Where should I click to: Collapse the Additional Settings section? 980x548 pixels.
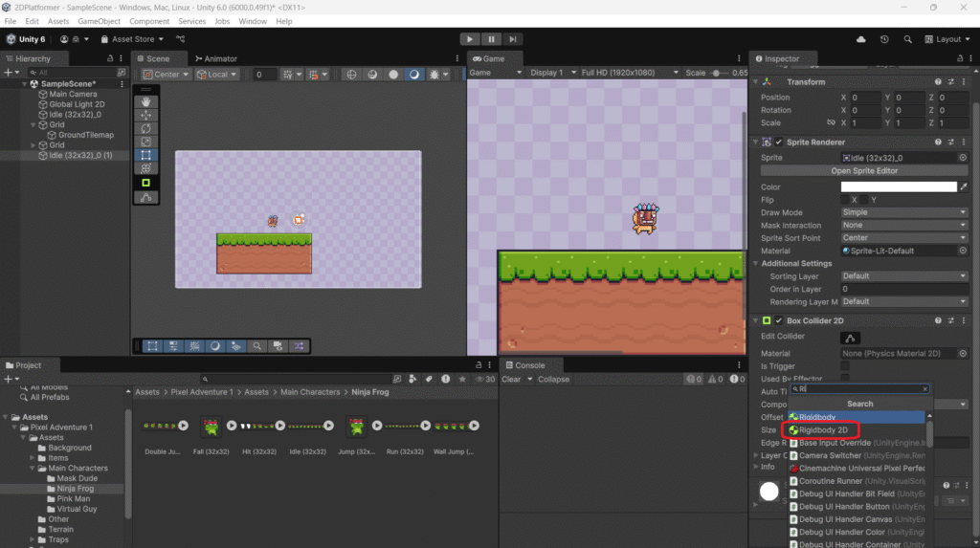(756, 263)
